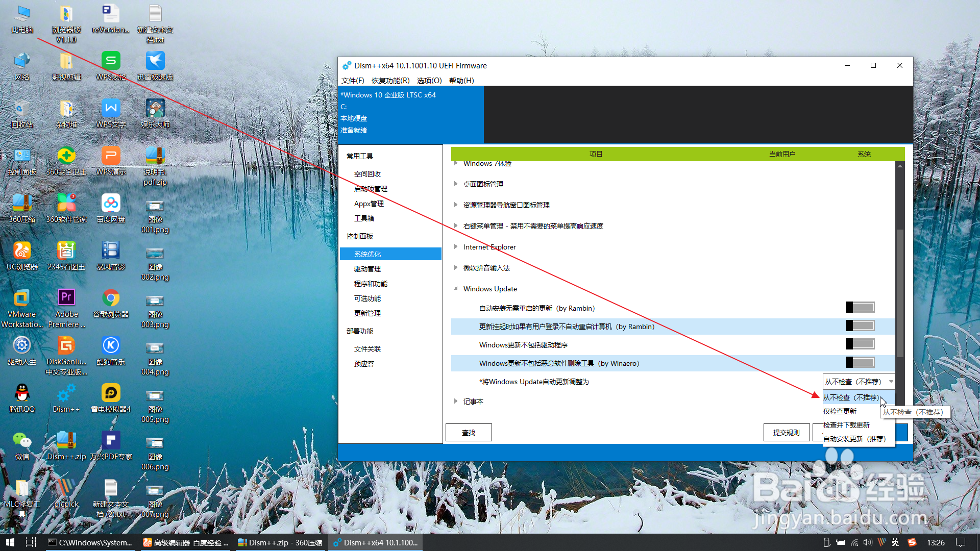Toggle 自动安装无需重启的更新 switch

pos(860,307)
